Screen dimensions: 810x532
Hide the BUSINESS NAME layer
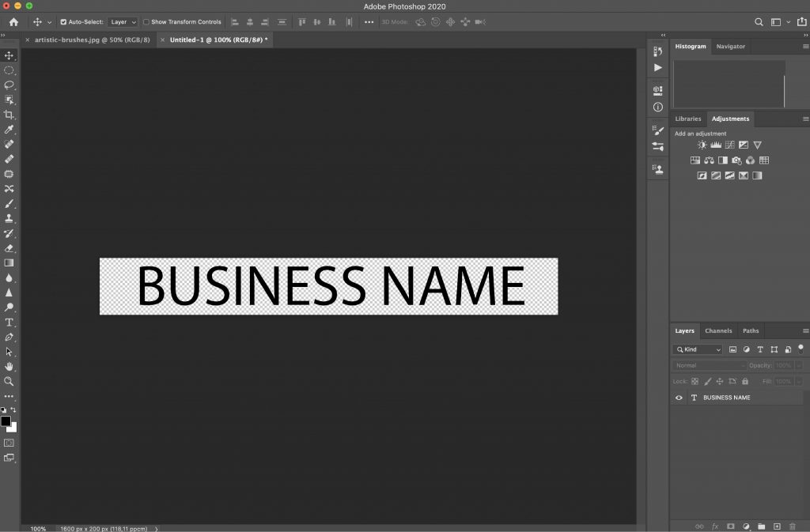click(679, 397)
